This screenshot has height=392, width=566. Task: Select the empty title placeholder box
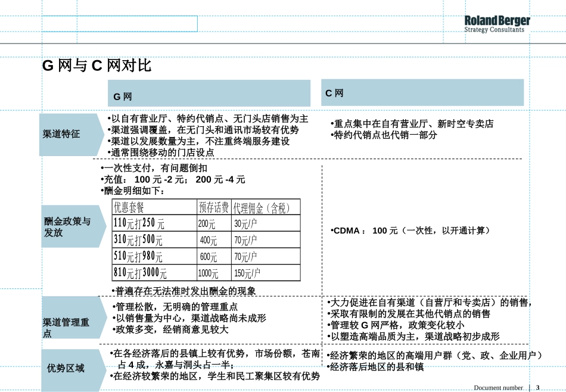point(120,24)
